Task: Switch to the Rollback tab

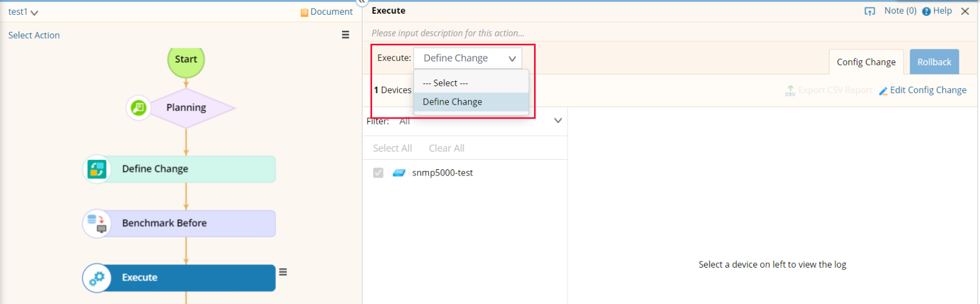Action: 934,62
